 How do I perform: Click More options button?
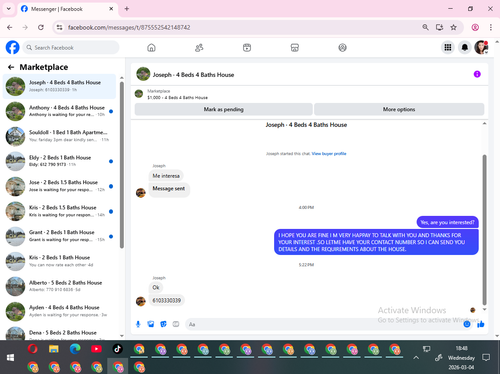pyautogui.click(x=399, y=109)
